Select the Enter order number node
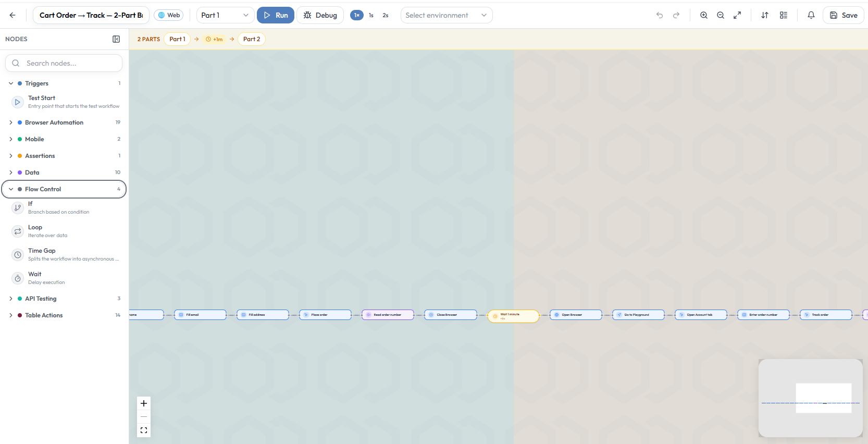 click(x=764, y=315)
